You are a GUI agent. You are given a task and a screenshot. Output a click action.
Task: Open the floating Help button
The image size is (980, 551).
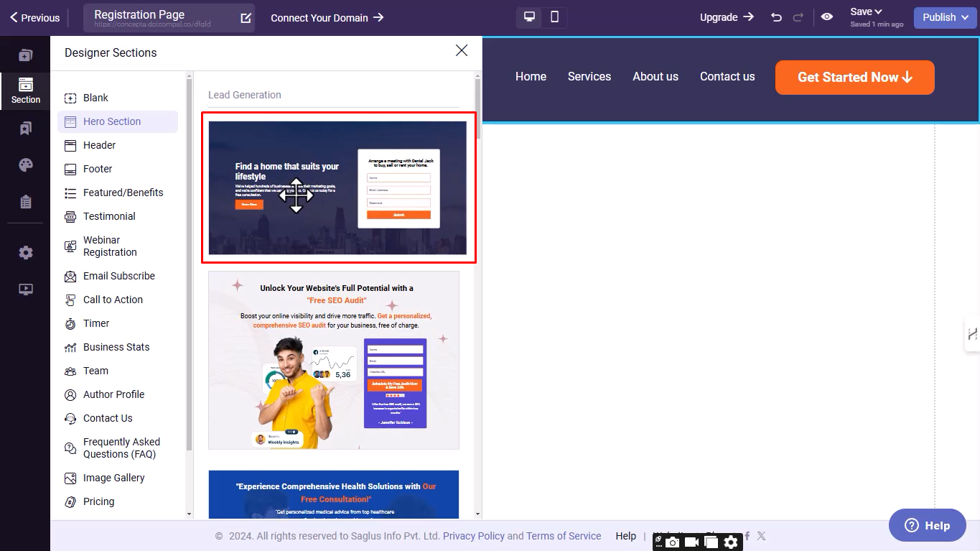tap(927, 525)
